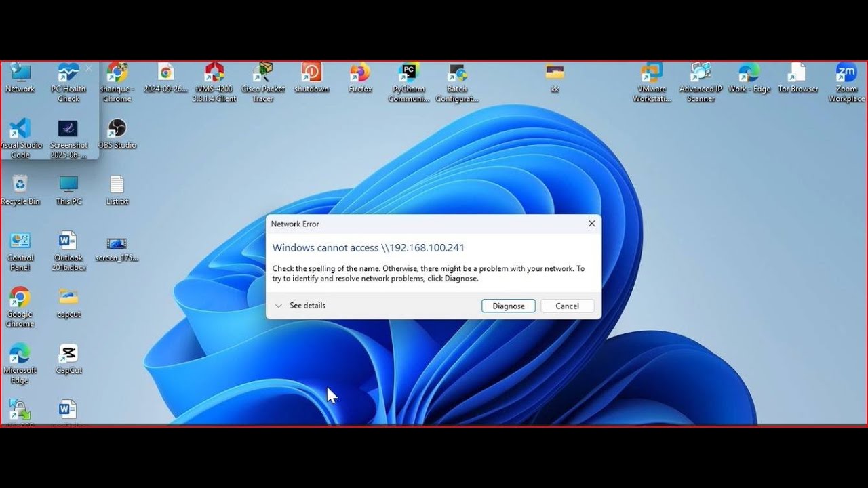Viewport: 868px width, 488px height.
Task: Launch the CapCut application shortcut
Action: click(68, 359)
